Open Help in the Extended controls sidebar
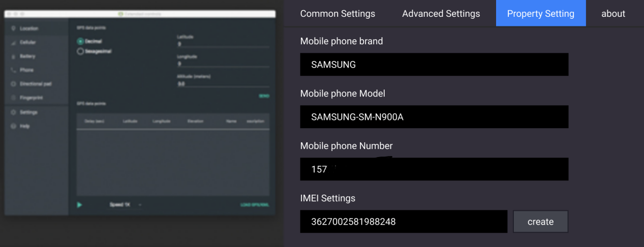 (x=36, y=126)
